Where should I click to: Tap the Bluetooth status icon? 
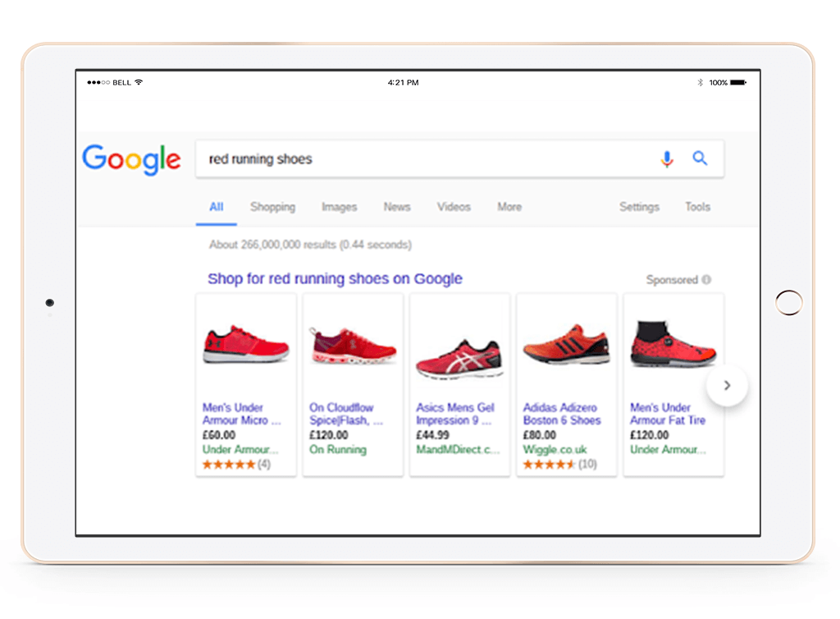(700, 83)
